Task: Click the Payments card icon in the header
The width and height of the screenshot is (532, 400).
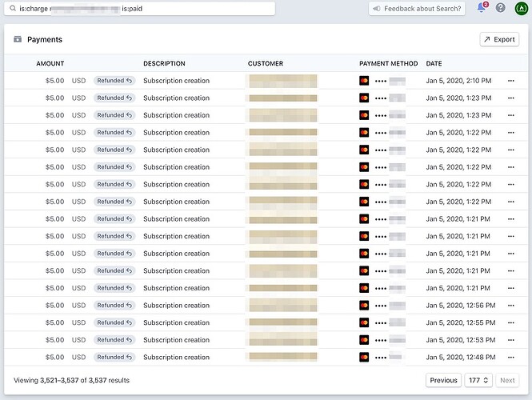Action: pos(18,39)
